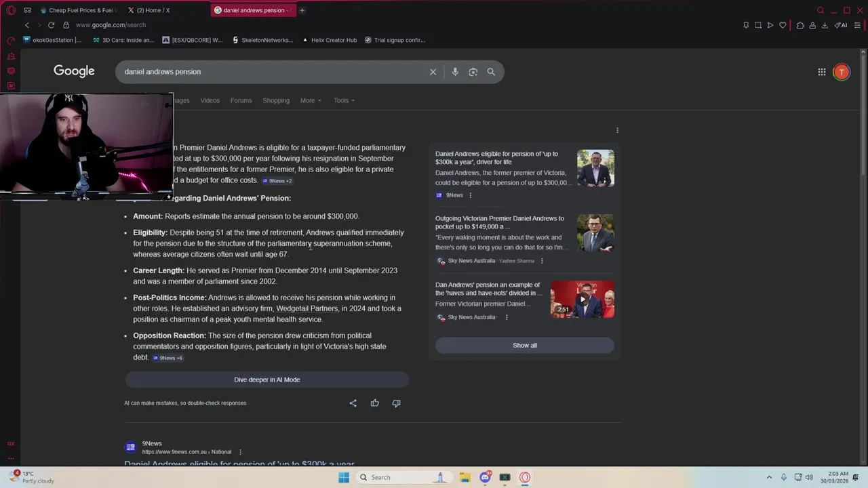Show hidden system tray icons
This screenshot has width=868, height=488.
tap(769, 477)
